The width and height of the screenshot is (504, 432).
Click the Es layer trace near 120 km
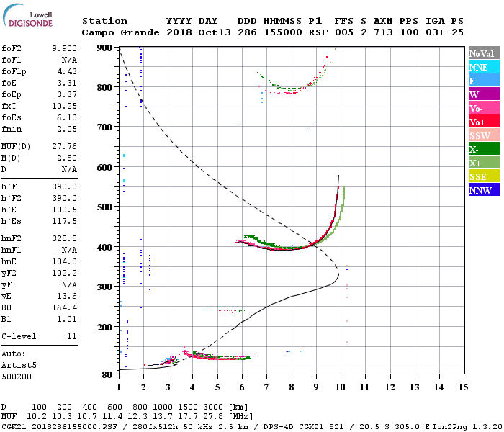coord(219,356)
